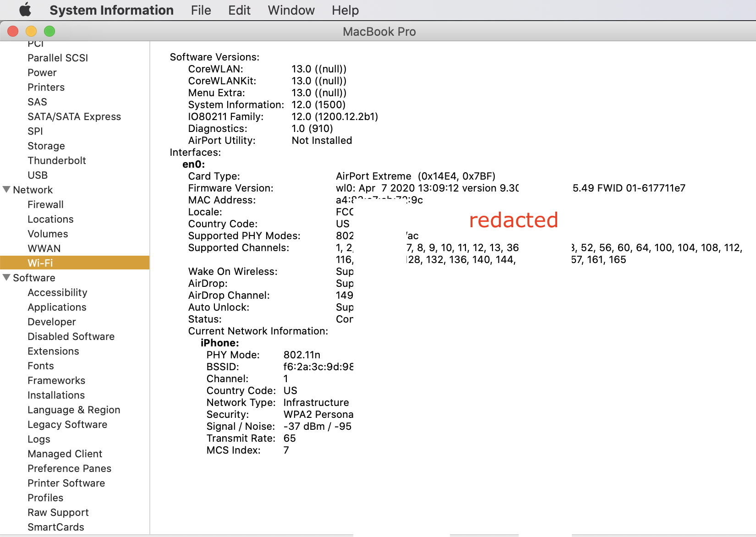Select Printer Software in the sidebar
The image size is (756, 537).
(x=66, y=483)
